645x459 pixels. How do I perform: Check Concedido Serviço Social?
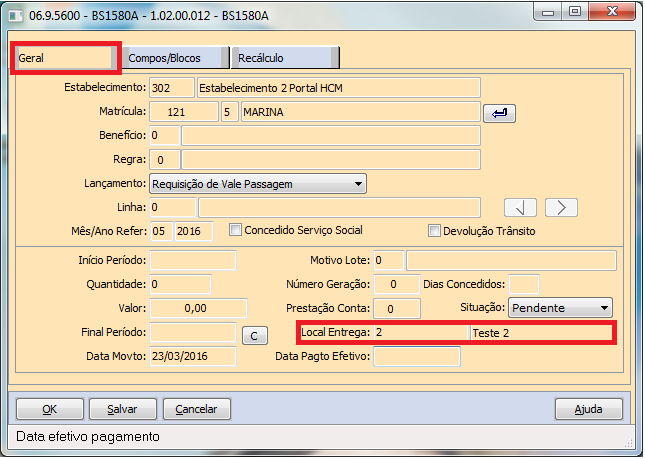click(235, 230)
